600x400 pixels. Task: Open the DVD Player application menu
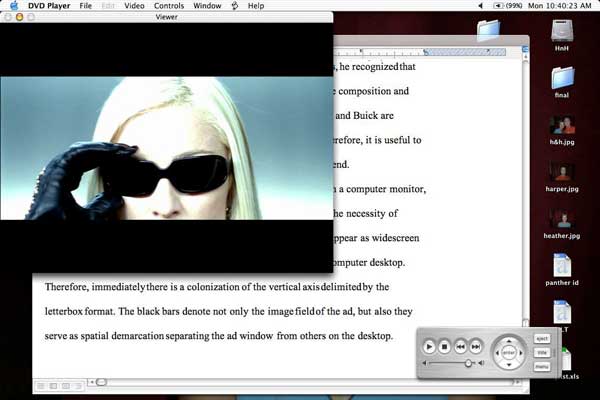pos(49,6)
